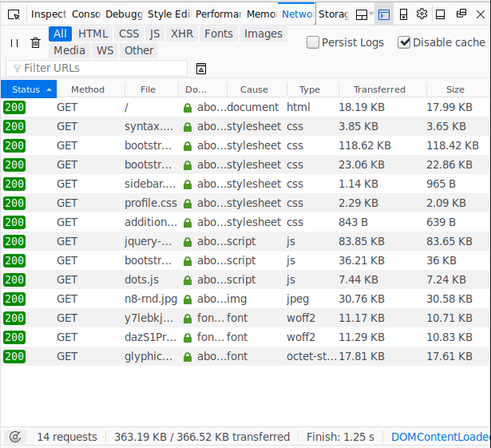491x448 pixels.
Task: Focus the Filter URLs input field
Action: click(97, 69)
